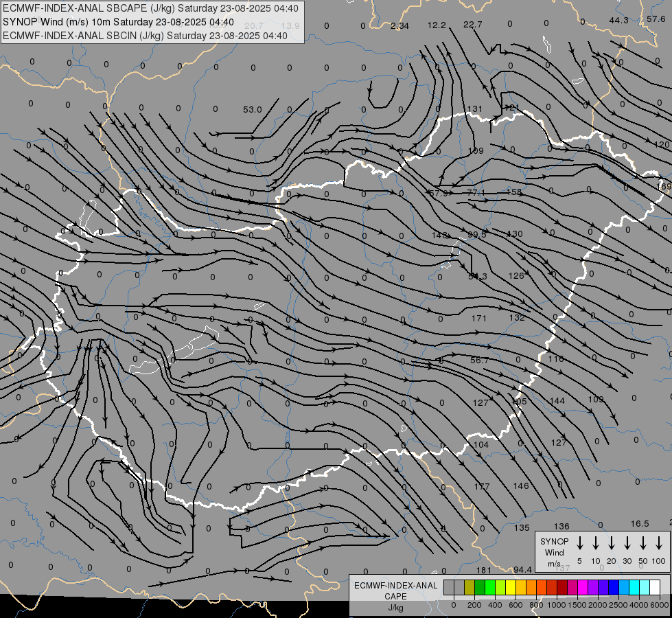
Task: Select the olive swatch in the CAPE legend
Action: [x=470, y=587]
